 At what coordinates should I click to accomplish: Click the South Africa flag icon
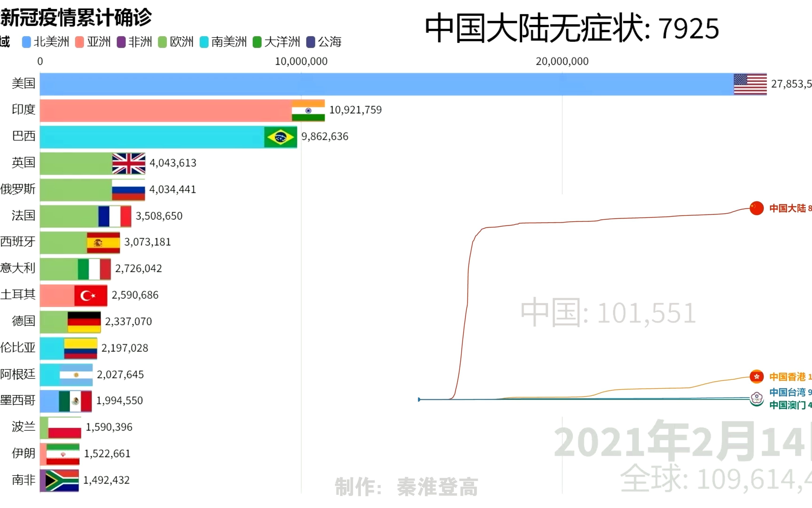click(x=62, y=480)
